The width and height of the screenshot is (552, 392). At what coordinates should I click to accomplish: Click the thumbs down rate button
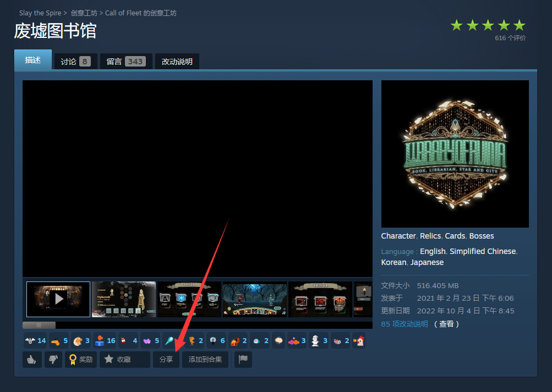pyautogui.click(x=53, y=360)
